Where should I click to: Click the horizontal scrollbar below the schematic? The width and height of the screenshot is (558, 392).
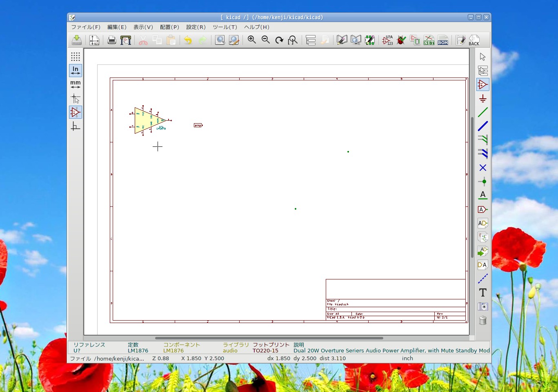(x=269, y=338)
